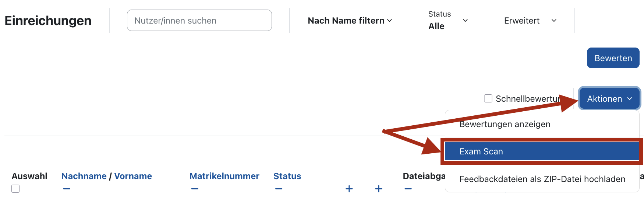Click the left of two plus icons
Screen dimensions: 644x199
(x=349, y=189)
